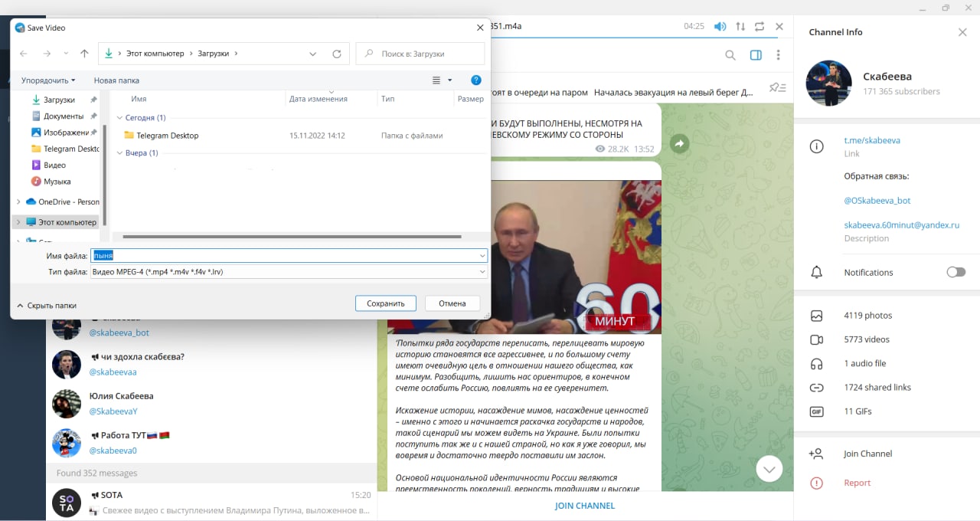This screenshot has width=980, height=521.
Task: Expand the address bar previous locations dropdown
Action: click(x=313, y=54)
